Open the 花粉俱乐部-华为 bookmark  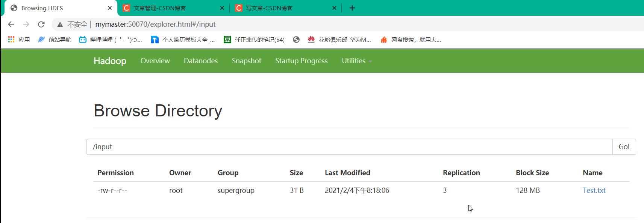click(339, 40)
